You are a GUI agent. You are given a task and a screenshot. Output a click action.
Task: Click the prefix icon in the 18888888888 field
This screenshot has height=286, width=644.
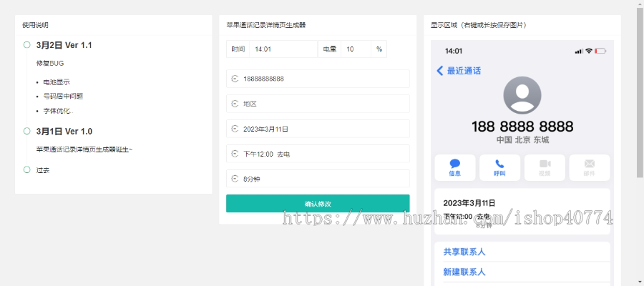tap(235, 79)
